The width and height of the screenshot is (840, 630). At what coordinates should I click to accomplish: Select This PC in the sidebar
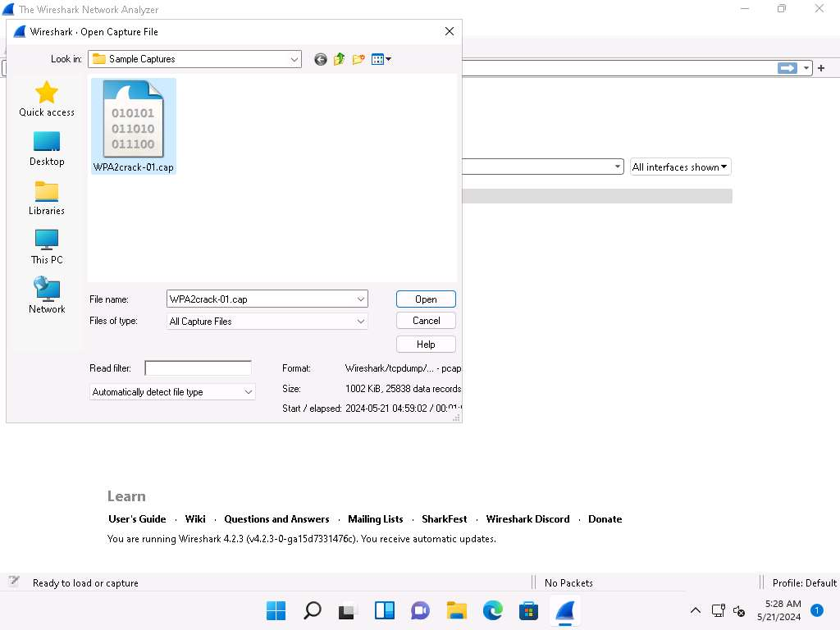pyautogui.click(x=47, y=247)
